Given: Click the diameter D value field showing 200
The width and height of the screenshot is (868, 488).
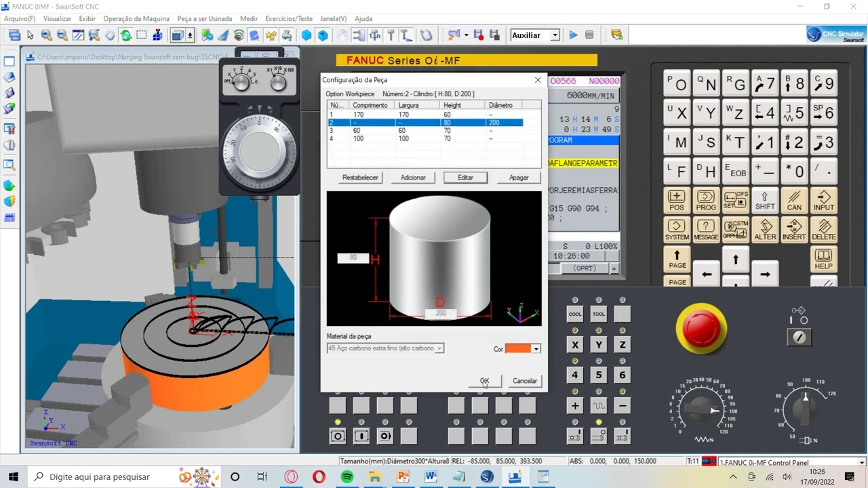Looking at the screenshot, I should (441, 313).
